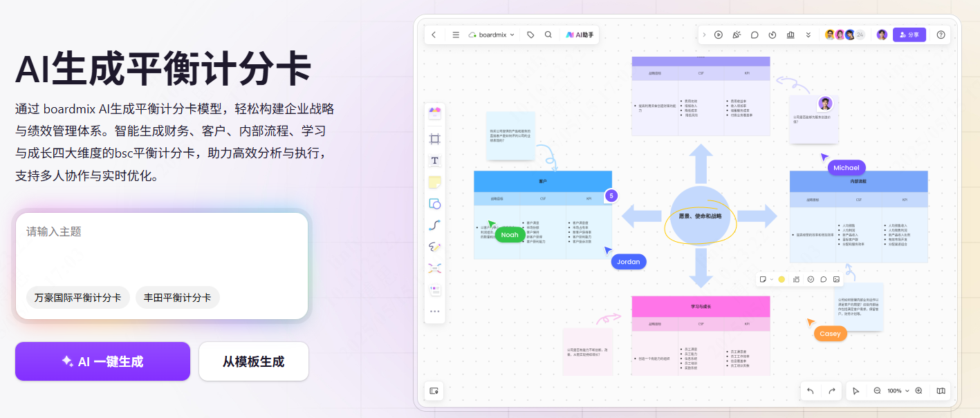The width and height of the screenshot is (980, 418).
Task: Click the emoji reaction icon
Action: 811,279
